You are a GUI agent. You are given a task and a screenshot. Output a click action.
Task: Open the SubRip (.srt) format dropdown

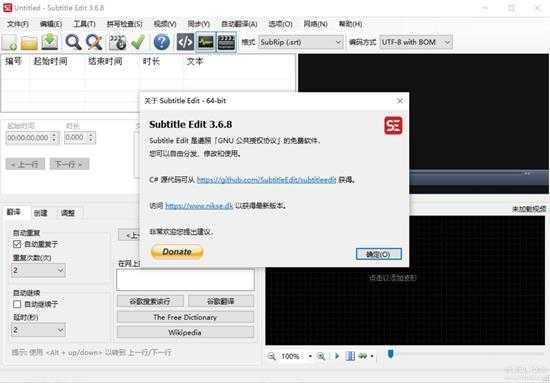tap(301, 42)
